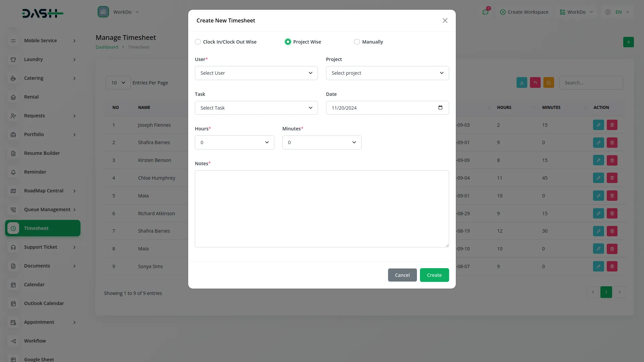This screenshot has height=362, width=644.
Task: Click the Create button
Action: pyautogui.click(x=434, y=275)
